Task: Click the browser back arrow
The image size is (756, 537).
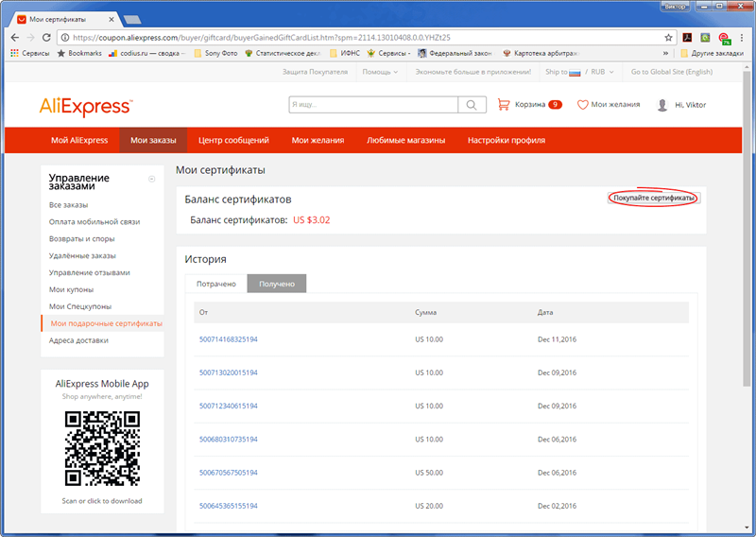Action: [14, 37]
